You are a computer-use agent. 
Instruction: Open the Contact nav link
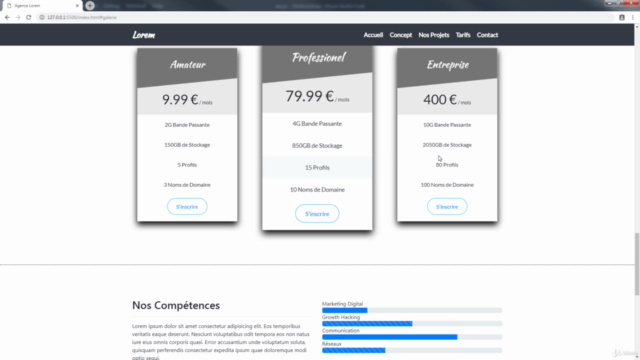pos(487,35)
